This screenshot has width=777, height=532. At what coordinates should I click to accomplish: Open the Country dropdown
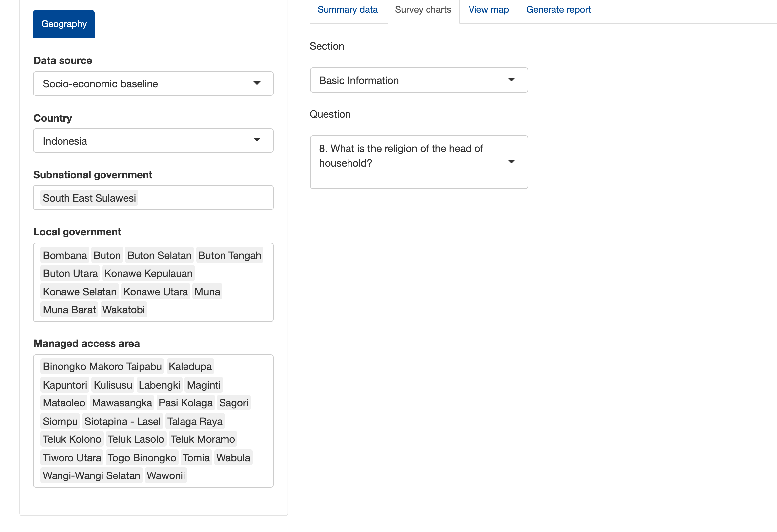(153, 140)
